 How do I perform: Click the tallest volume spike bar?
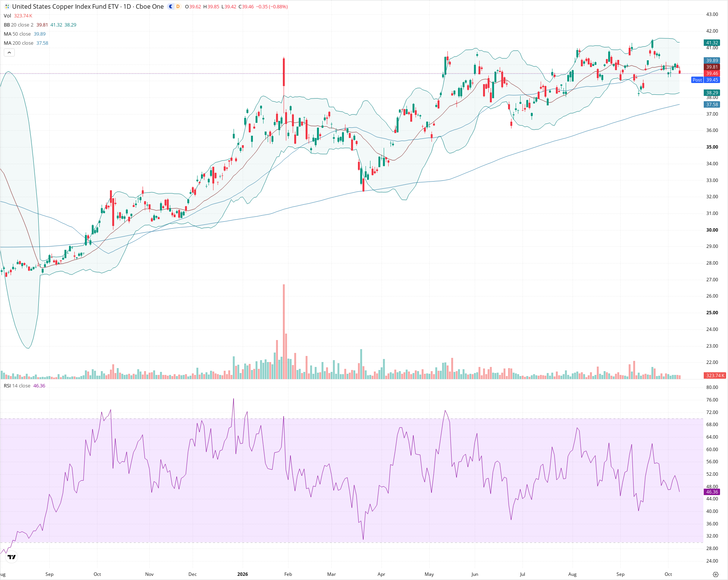tap(284, 332)
